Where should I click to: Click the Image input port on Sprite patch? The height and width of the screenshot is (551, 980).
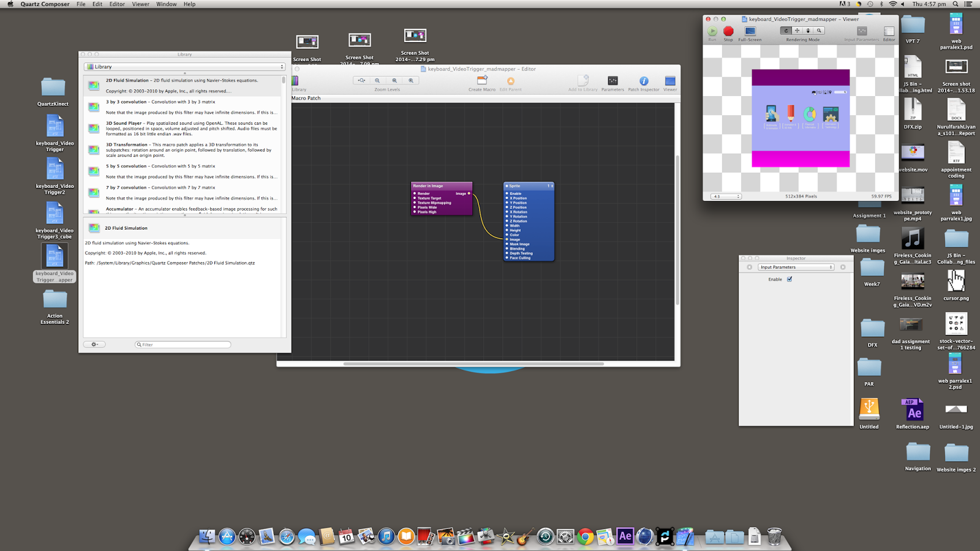point(507,239)
